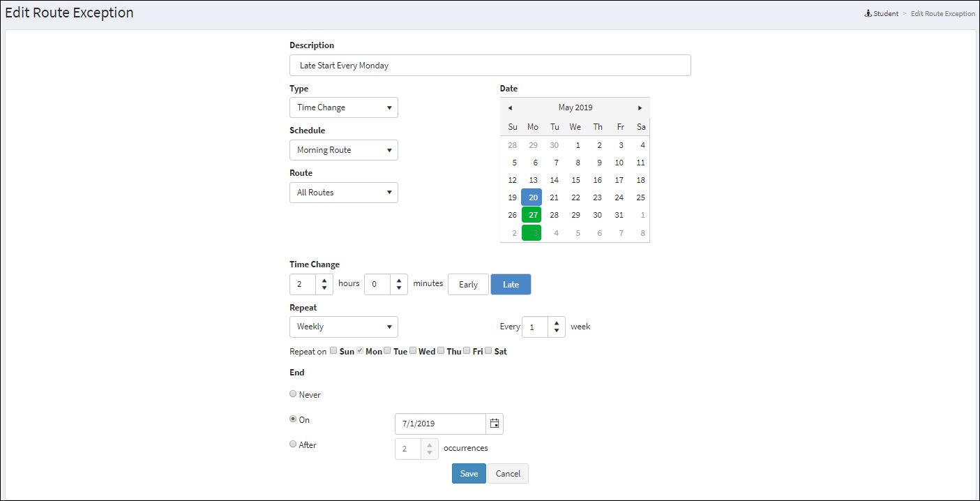Open the Repeat dropdown showing Weekly

click(343, 327)
